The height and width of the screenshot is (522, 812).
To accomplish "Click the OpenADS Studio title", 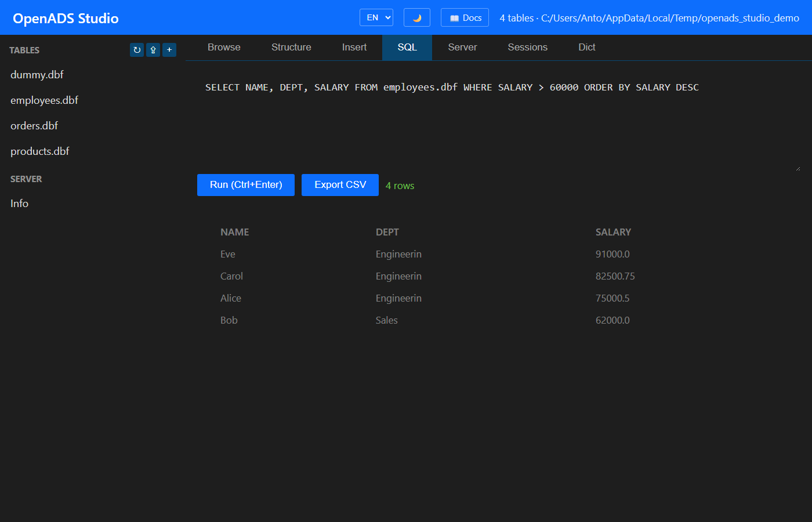I will (x=66, y=19).
